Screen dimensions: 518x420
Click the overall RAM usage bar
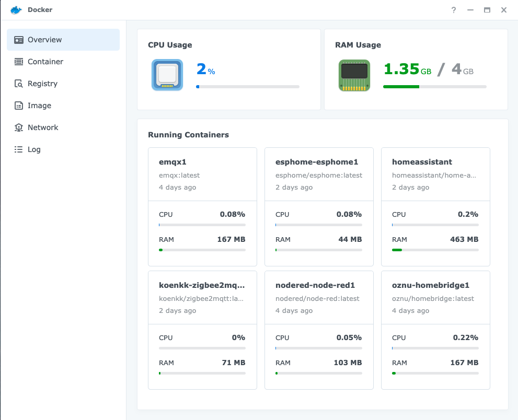coord(435,87)
